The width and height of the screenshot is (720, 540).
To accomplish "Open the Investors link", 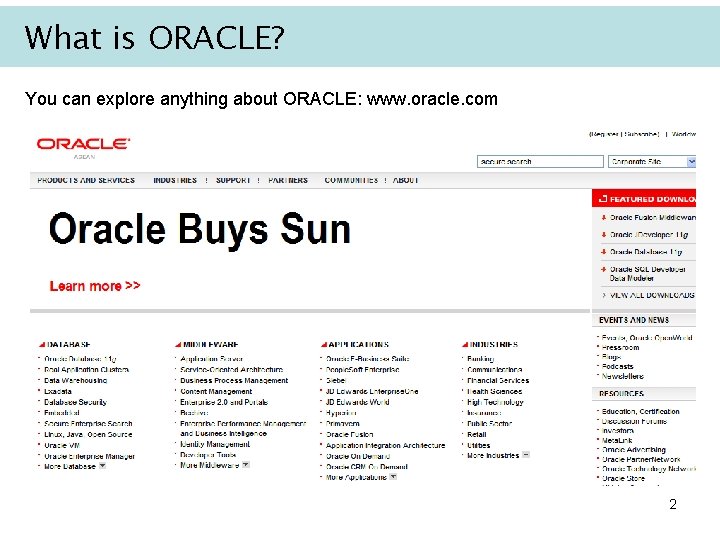I will point(618,431).
